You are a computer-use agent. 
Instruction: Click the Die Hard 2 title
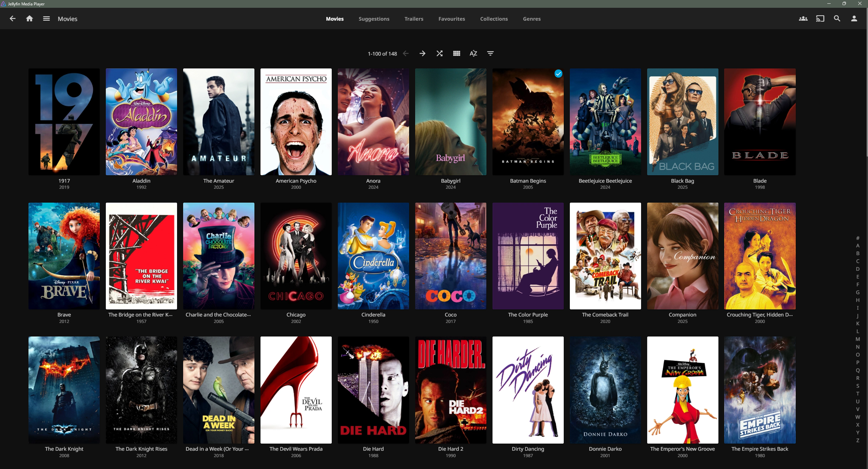(x=450, y=449)
